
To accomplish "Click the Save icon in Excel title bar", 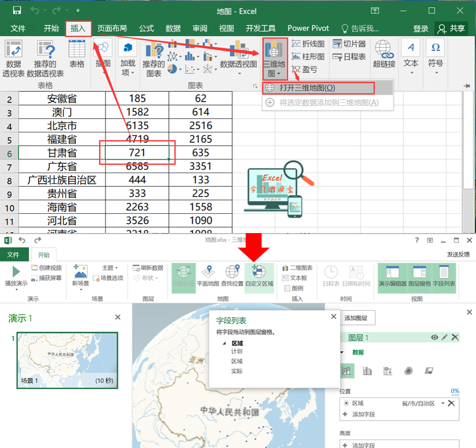I will 17,10.
